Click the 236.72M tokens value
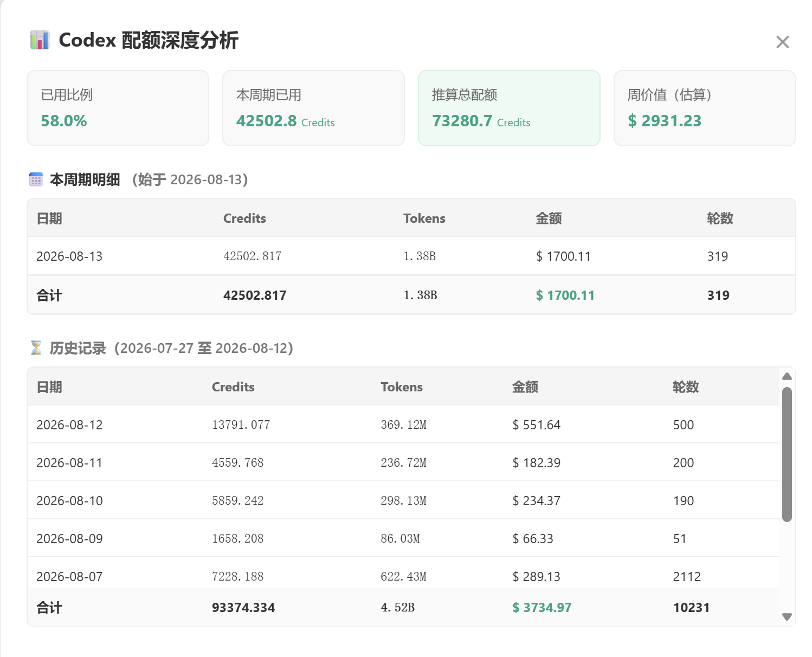This screenshot has height=657, width=812. (404, 463)
